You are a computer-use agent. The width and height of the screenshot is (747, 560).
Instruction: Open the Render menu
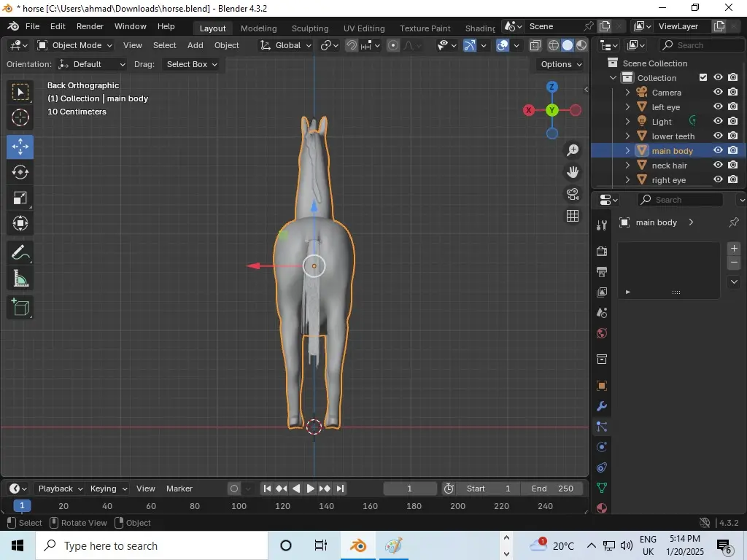90,26
